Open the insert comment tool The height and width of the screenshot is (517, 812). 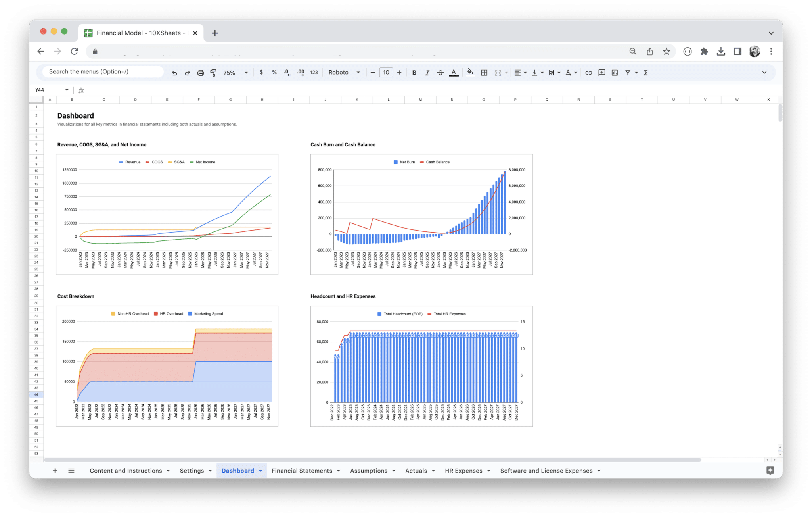601,73
